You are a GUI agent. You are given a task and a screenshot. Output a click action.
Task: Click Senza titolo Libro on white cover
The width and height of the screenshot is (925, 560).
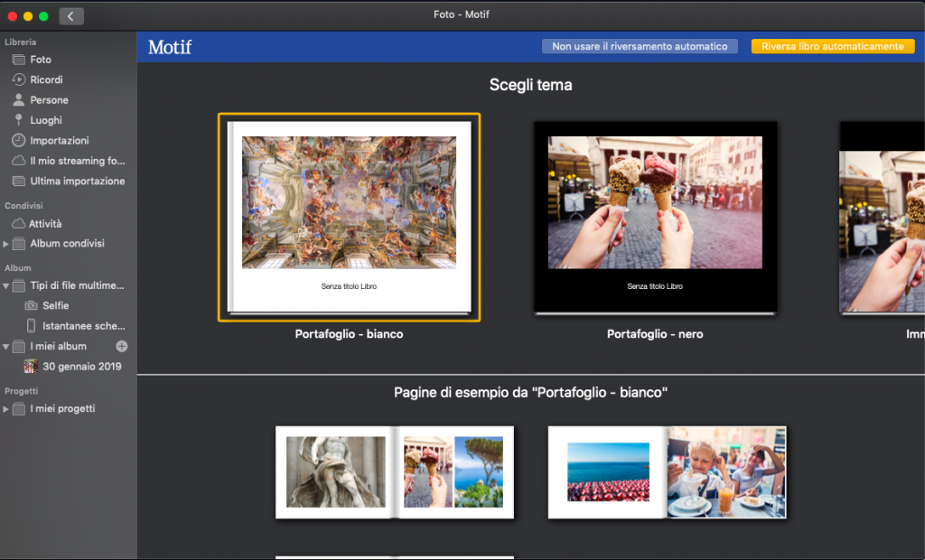[x=350, y=286]
